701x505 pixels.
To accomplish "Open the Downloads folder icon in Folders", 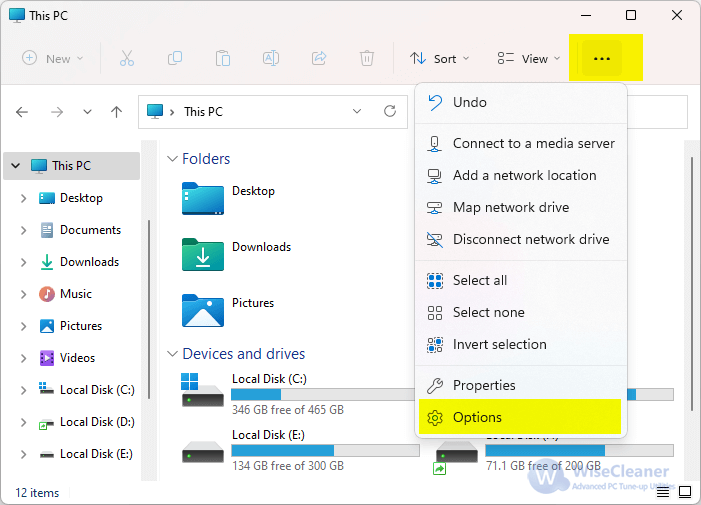I will click(203, 254).
